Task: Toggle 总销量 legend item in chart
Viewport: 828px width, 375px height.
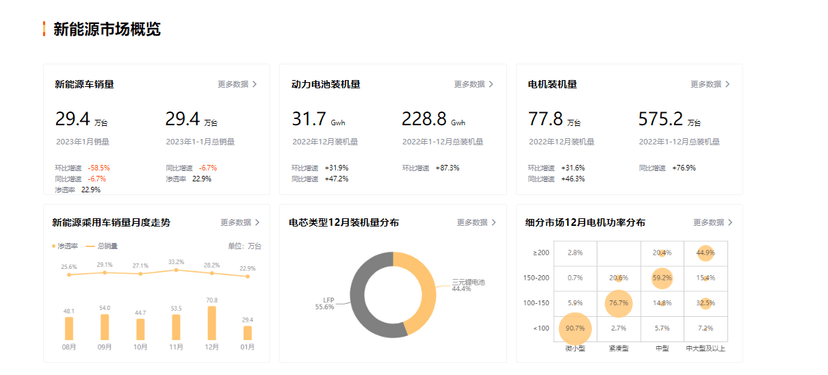Action: pyautogui.click(x=101, y=246)
